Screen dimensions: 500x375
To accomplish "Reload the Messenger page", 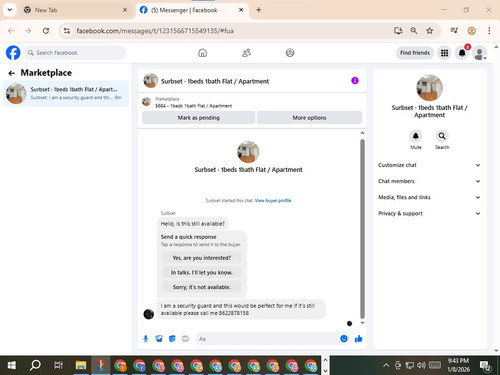I will (46, 31).
